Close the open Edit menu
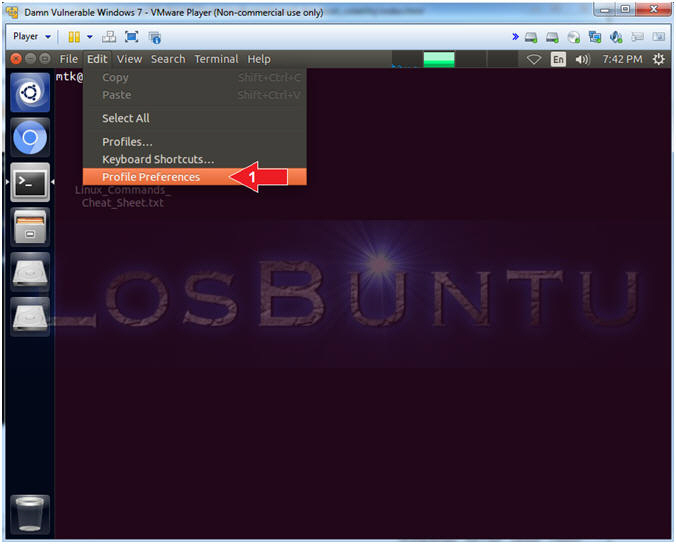The image size is (676, 544). 97,59
